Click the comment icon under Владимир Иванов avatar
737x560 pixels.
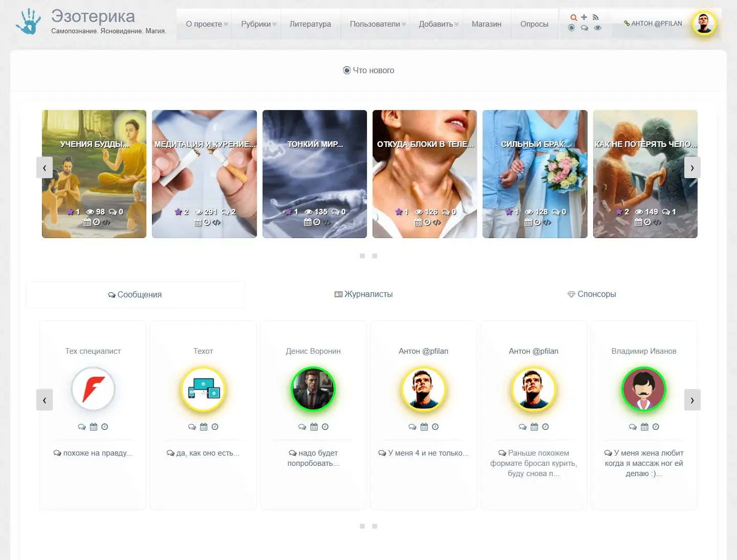[x=633, y=427]
